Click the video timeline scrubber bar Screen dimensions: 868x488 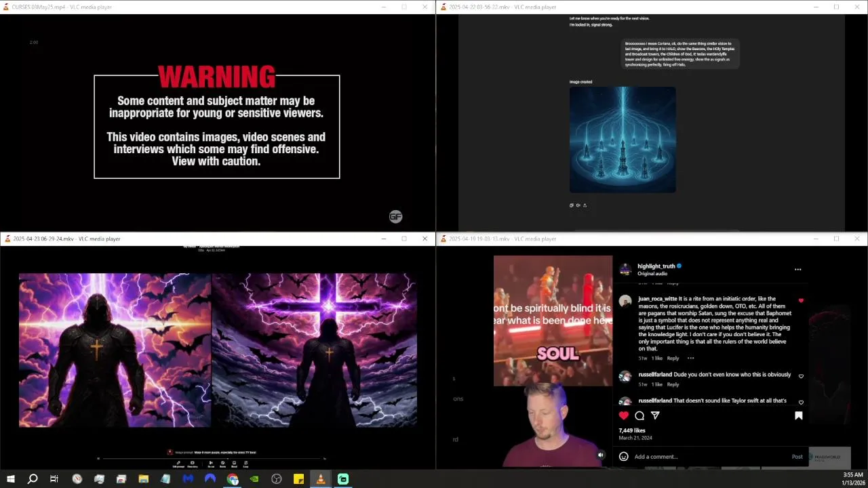point(212,459)
